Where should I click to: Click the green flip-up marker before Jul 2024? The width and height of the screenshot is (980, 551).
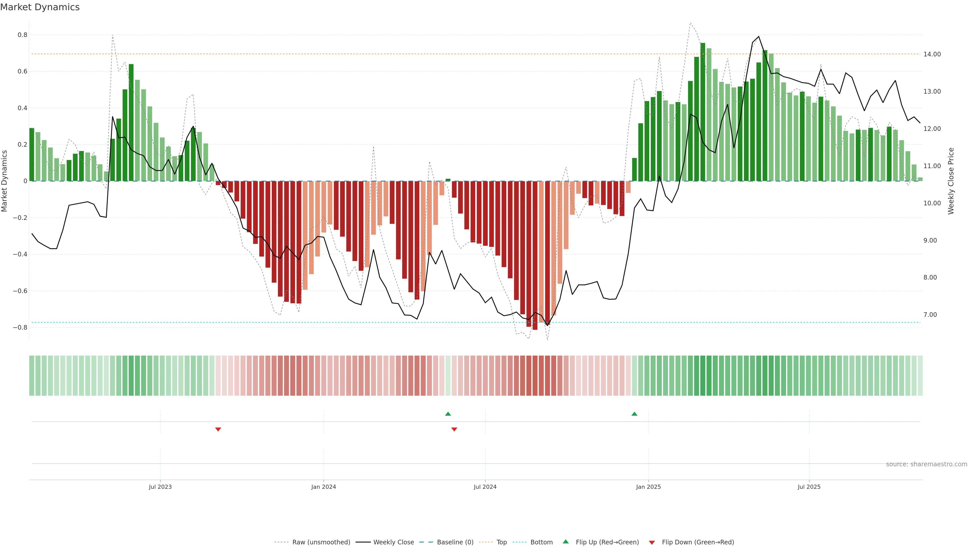[448, 414]
